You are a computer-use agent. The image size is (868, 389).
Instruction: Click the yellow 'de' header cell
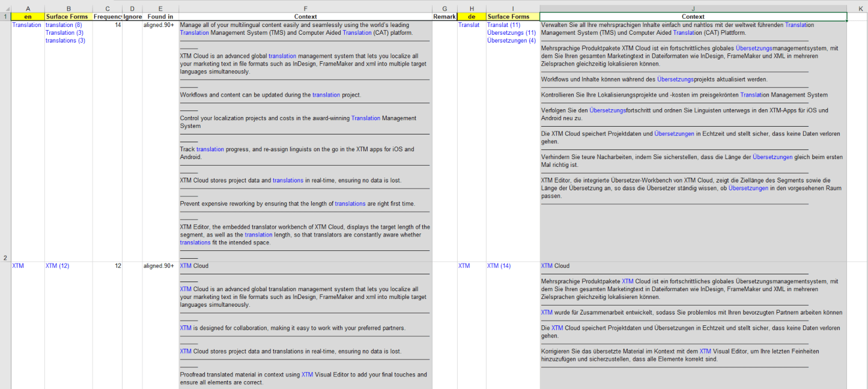(472, 17)
